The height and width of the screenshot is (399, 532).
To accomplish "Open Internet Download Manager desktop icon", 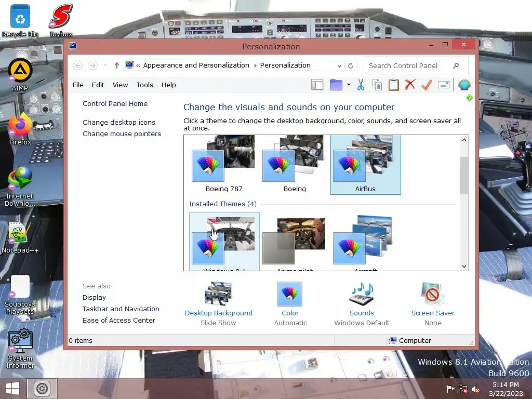I will point(20,187).
